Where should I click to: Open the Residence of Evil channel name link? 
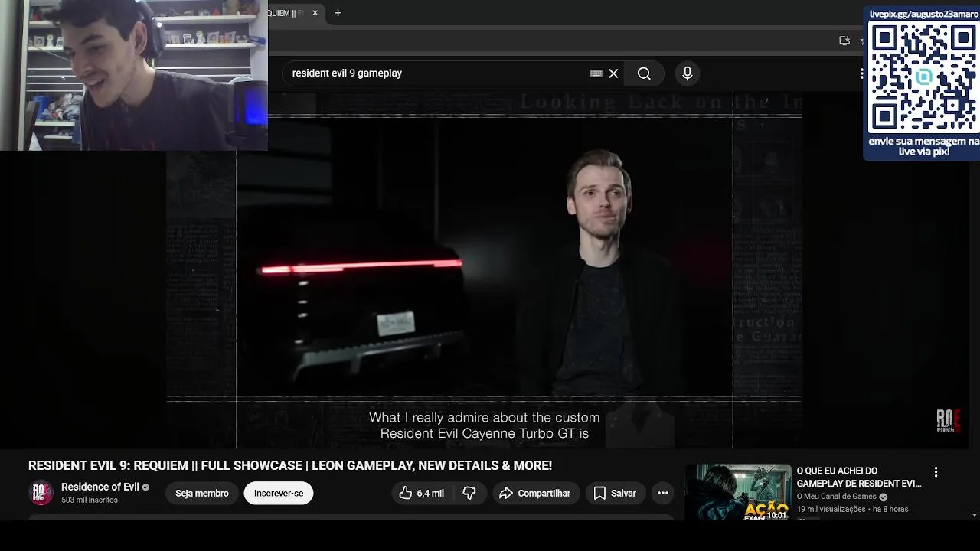pyautogui.click(x=100, y=487)
